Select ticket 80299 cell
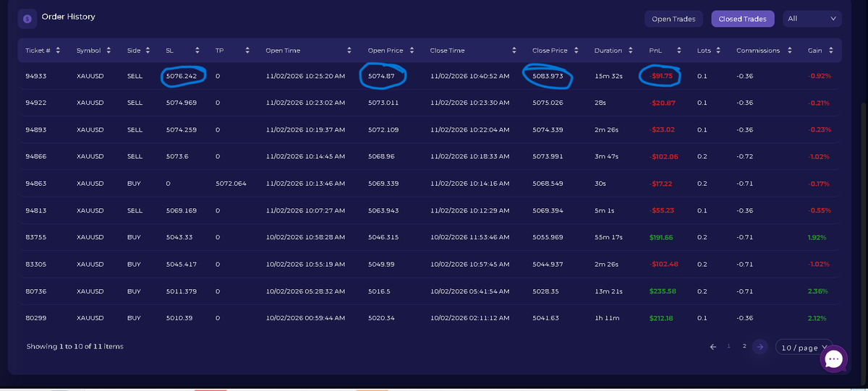This screenshot has height=391, width=868. coord(36,318)
